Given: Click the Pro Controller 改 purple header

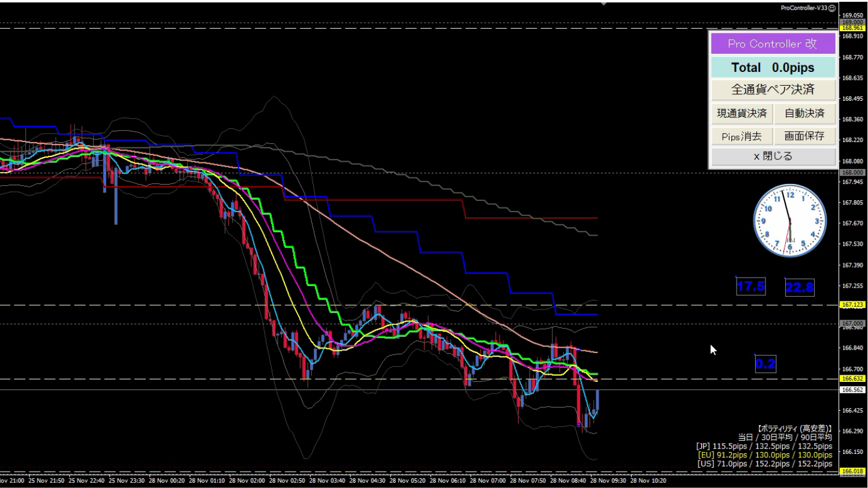Looking at the screenshot, I should coord(773,44).
